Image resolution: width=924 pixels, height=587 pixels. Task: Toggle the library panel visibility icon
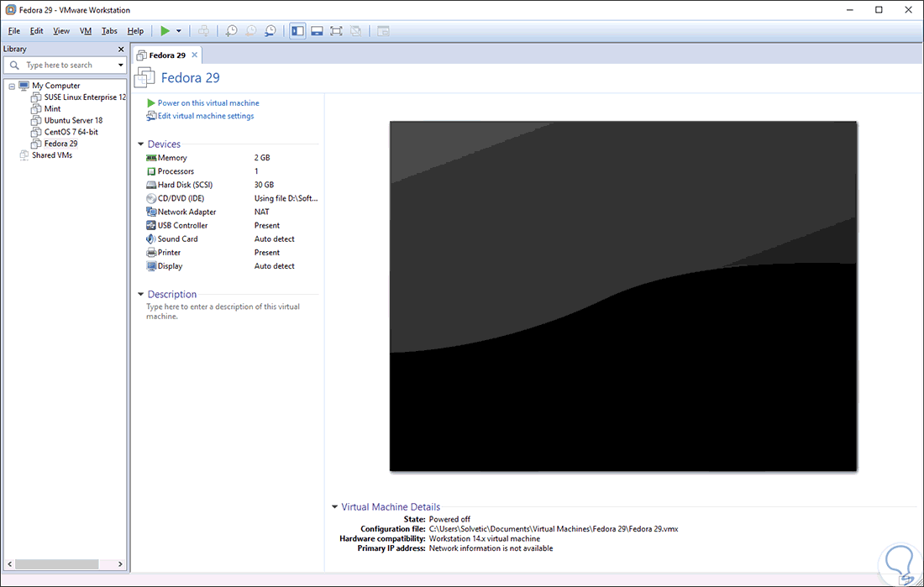297,30
